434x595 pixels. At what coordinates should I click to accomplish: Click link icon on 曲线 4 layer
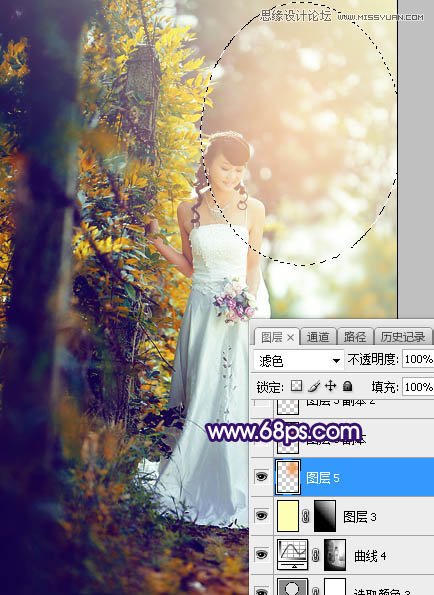click(315, 555)
